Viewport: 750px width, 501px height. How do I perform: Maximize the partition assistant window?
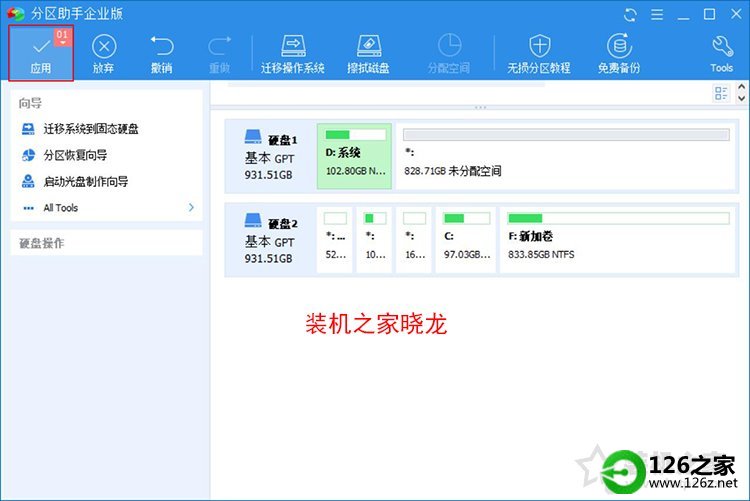[x=710, y=15]
